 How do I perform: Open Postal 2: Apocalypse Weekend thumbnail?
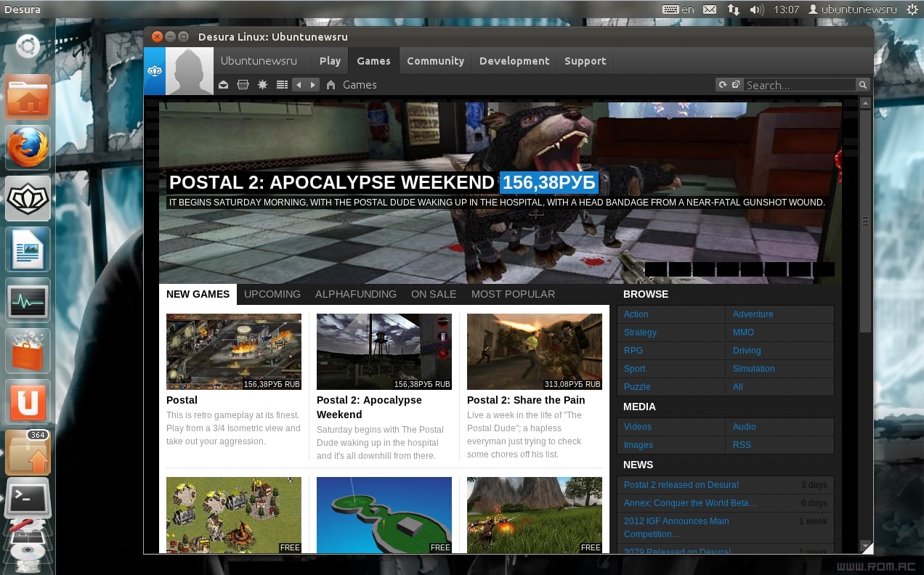coord(384,351)
